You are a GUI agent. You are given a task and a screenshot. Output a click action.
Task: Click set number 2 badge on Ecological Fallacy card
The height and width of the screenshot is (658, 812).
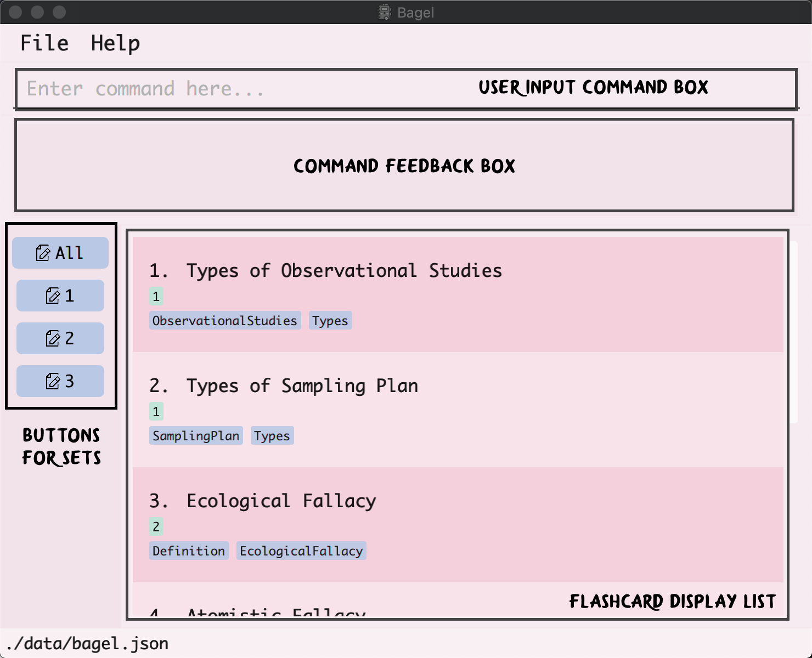(156, 527)
